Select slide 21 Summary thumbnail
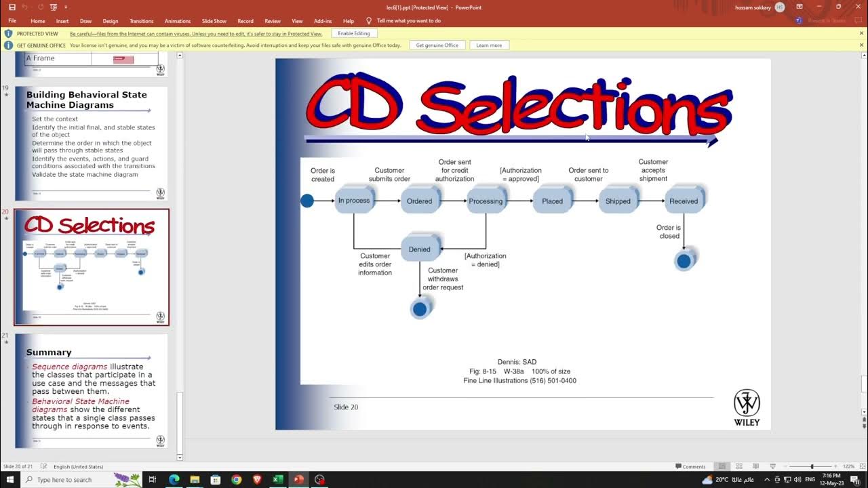868x488 pixels. (x=92, y=391)
